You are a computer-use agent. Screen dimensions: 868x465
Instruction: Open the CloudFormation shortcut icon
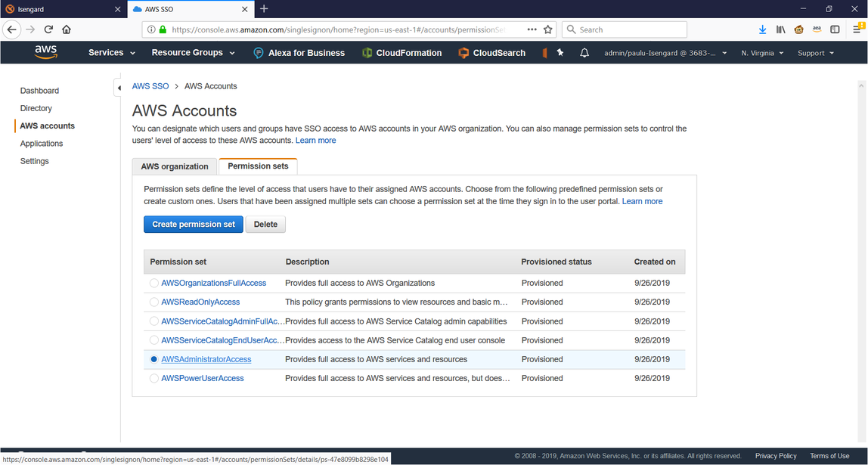[x=367, y=53]
